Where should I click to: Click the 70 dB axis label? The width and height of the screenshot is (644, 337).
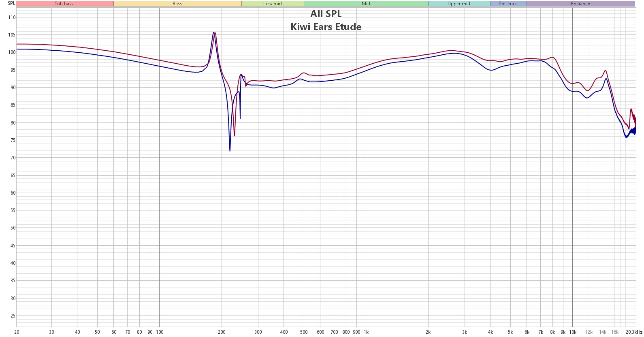coord(13,158)
